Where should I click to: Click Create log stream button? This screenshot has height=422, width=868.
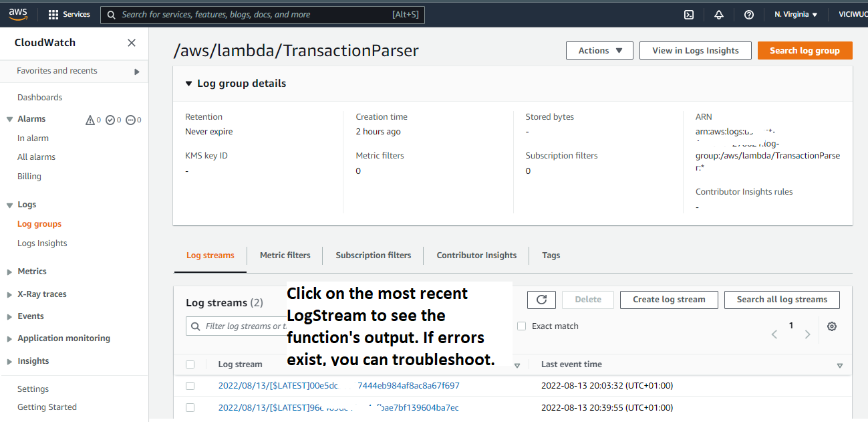coord(669,300)
